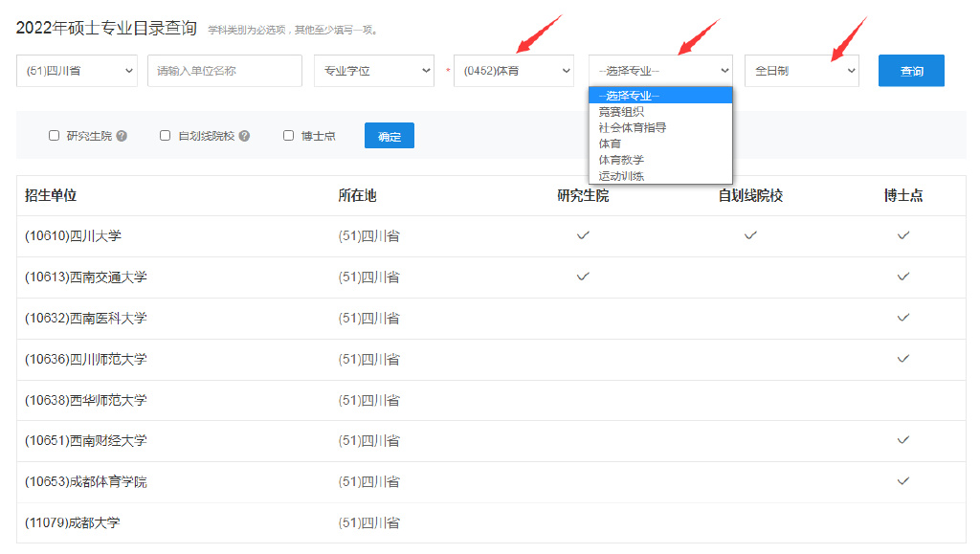
Task: Open the 专业学位 degree type dropdown
Action: tap(372, 71)
